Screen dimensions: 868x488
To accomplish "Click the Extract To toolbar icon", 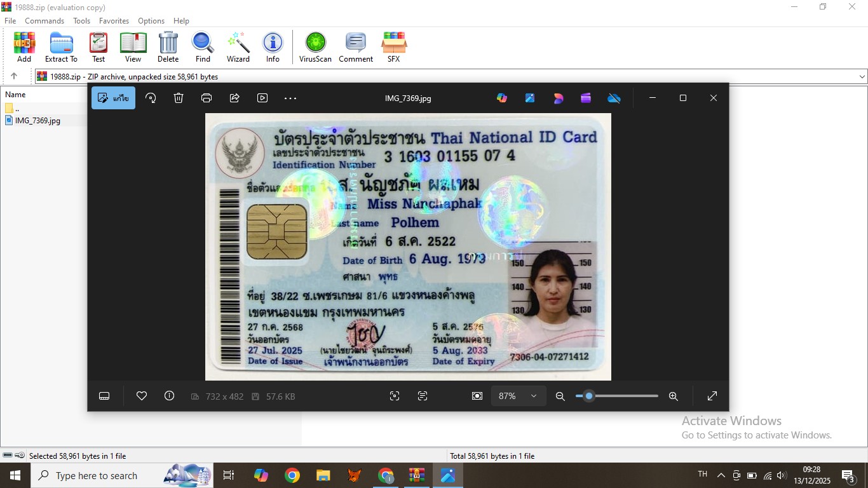I will point(61,48).
